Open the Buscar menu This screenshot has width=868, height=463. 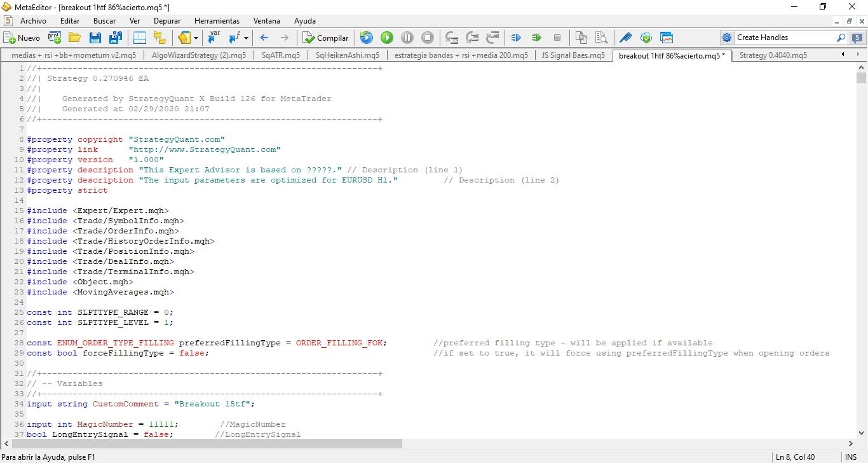tap(105, 21)
